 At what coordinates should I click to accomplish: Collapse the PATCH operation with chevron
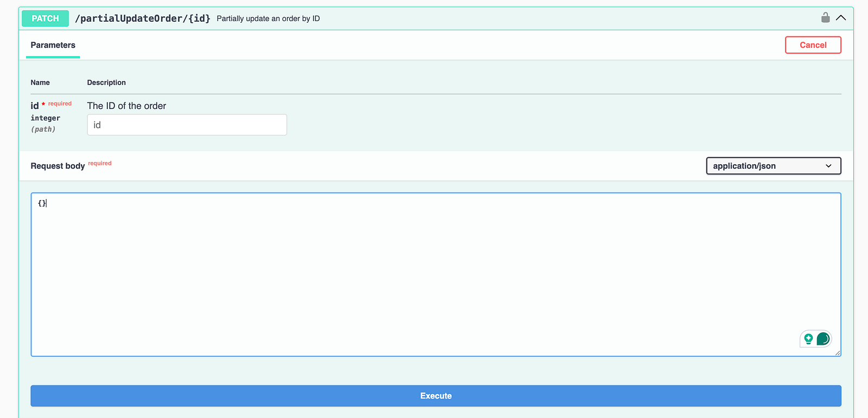point(841,18)
